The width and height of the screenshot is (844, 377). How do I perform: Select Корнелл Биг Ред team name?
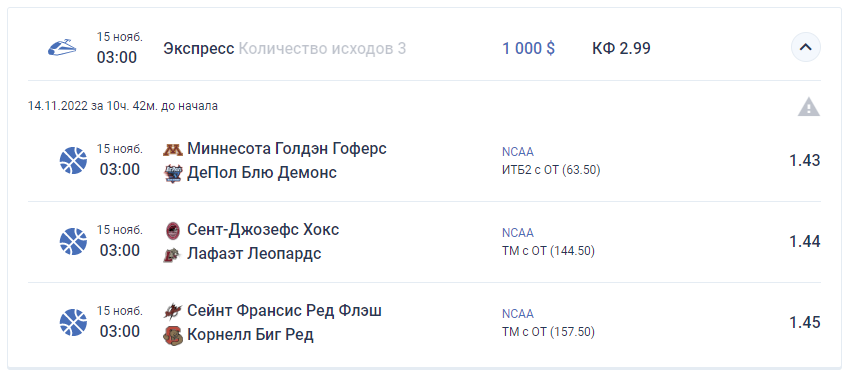pyautogui.click(x=250, y=335)
